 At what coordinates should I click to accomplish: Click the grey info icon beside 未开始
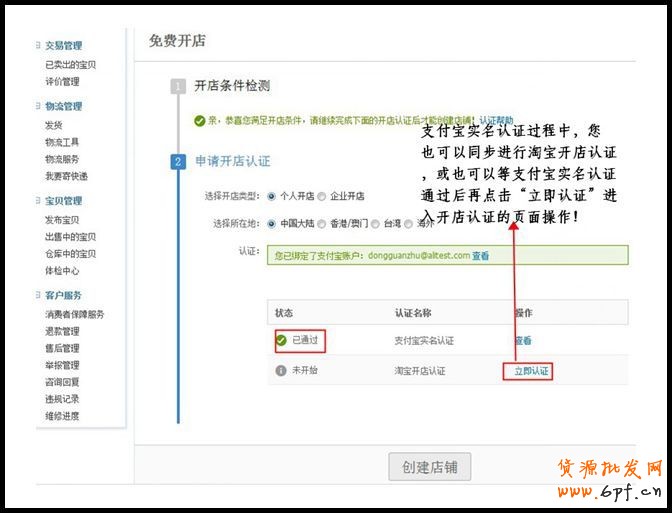282,371
